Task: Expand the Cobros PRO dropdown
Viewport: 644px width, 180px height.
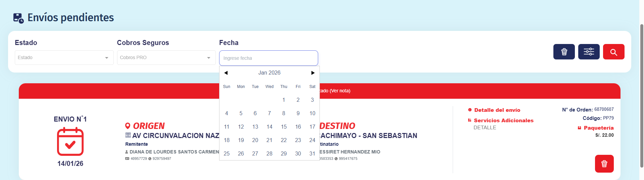Action: [x=166, y=58]
